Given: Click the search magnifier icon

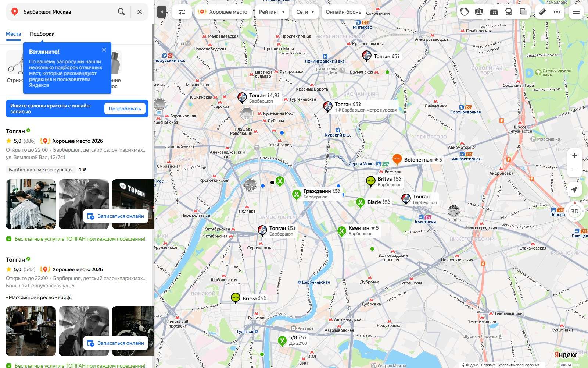Looking at the screenshot, I should (x=121, y=12).
